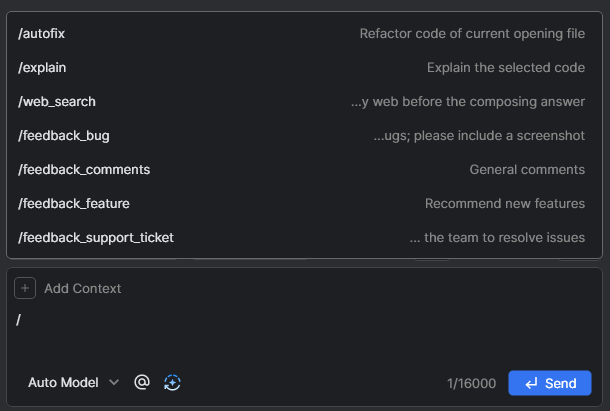The height and width of the screenshot is (411, 610).
Task: Select the /explain command
Action: coord(304,68)
